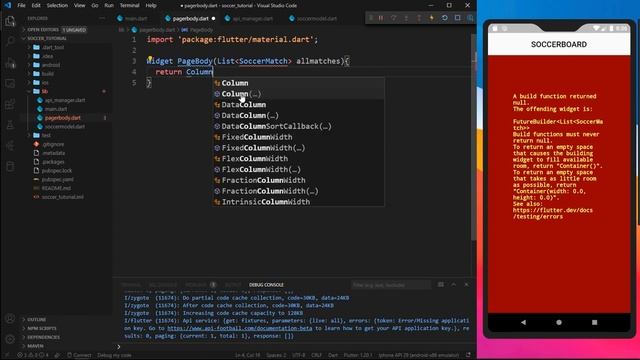The image size is (640, 360).
Task: Expand the NPM SCRIPTS section
Action: click(41, 328)
